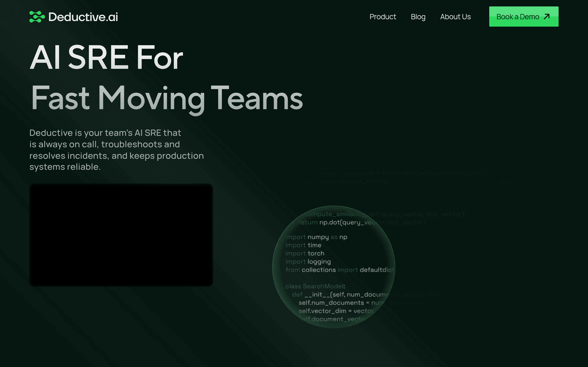Click the "import time" code line
The height and width of the screenshot is (367, 588).
click(x=303, y=245)
